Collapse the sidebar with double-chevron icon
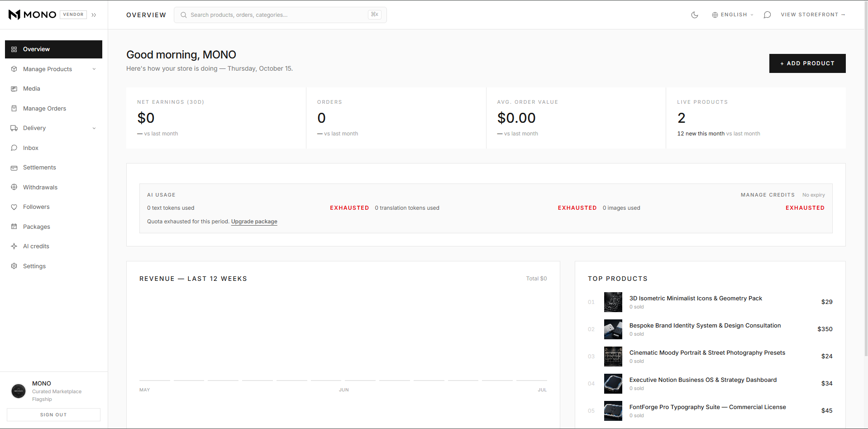Viewport: 868px width, 429px height. 94,15
